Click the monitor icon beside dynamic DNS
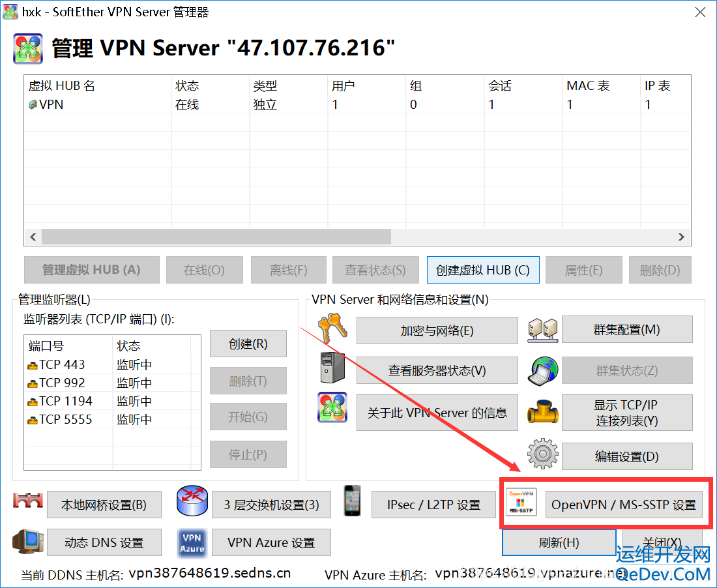The width and height of the screenshot is (717, 588). (27, 542)
